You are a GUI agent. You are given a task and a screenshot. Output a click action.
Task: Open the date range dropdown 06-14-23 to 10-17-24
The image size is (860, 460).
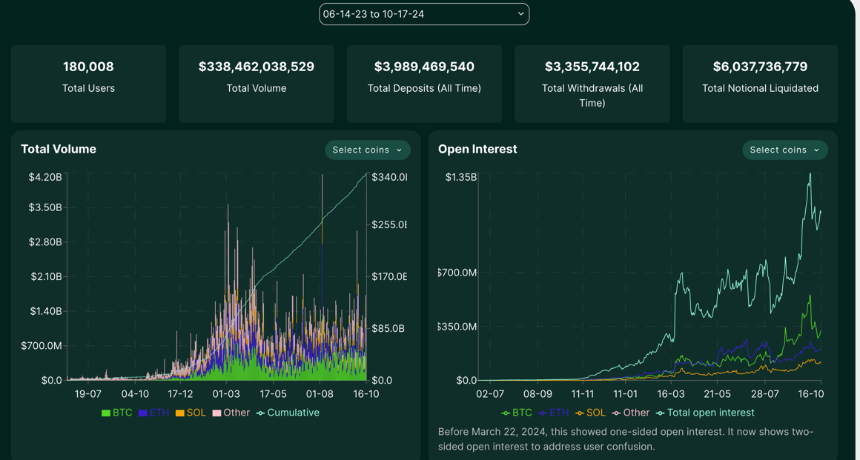(424, 14)
